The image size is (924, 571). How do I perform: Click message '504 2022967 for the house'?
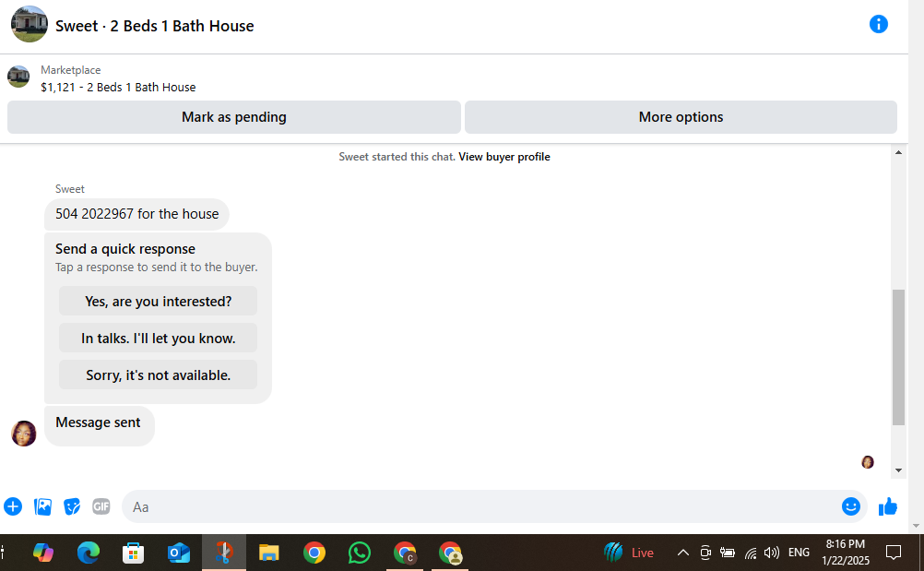[x=136, y=214]
